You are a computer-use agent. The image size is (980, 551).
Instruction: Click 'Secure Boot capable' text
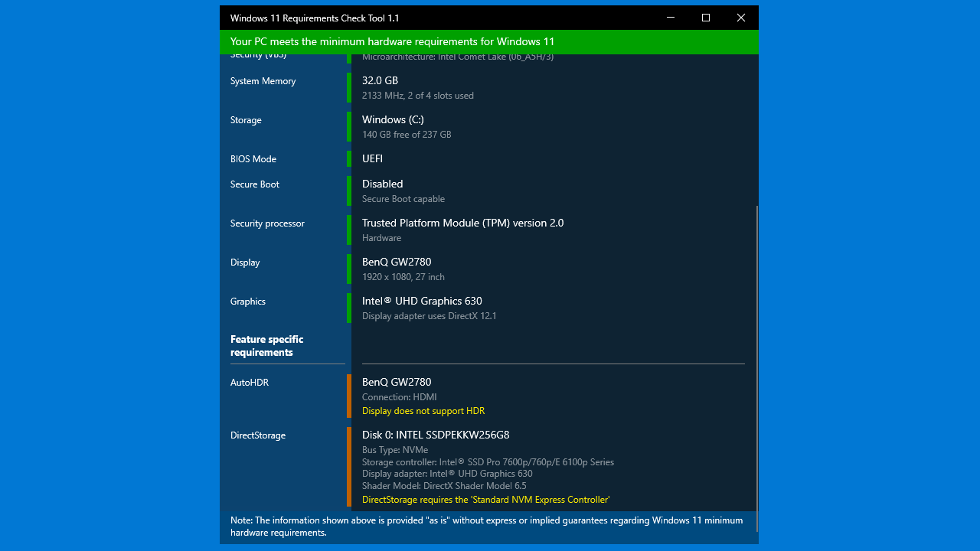coord(403,199)
